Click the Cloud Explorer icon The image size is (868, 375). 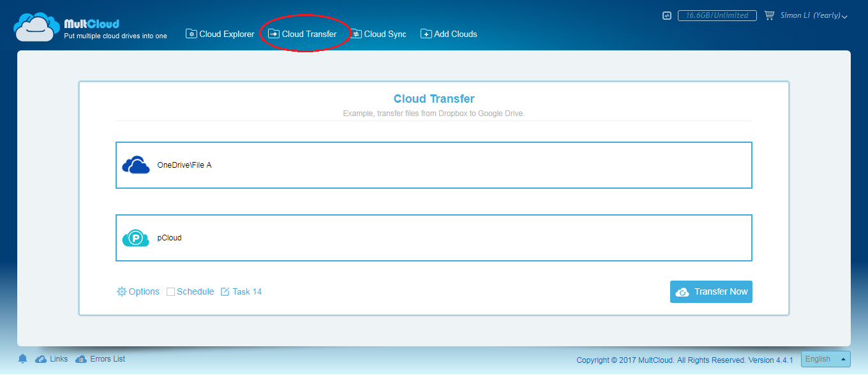tap(191, 34)
